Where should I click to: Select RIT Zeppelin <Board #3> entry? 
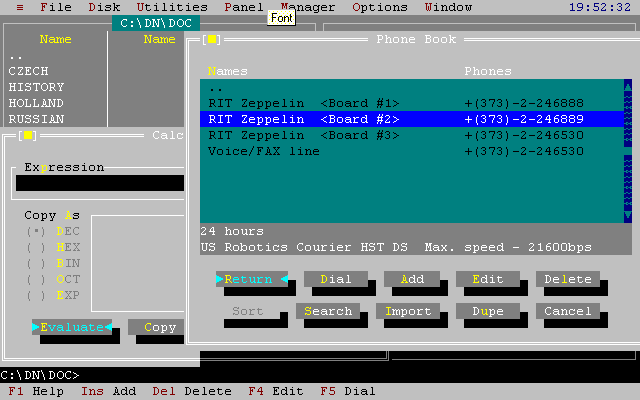tap(412, 135)
